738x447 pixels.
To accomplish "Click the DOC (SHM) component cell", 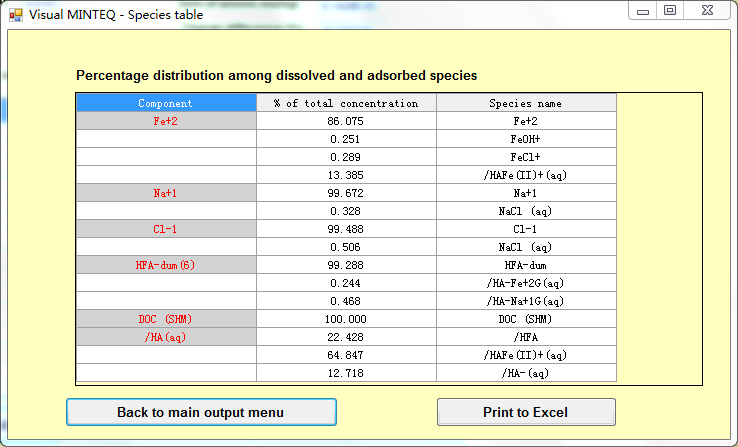I will pos(166,319).
